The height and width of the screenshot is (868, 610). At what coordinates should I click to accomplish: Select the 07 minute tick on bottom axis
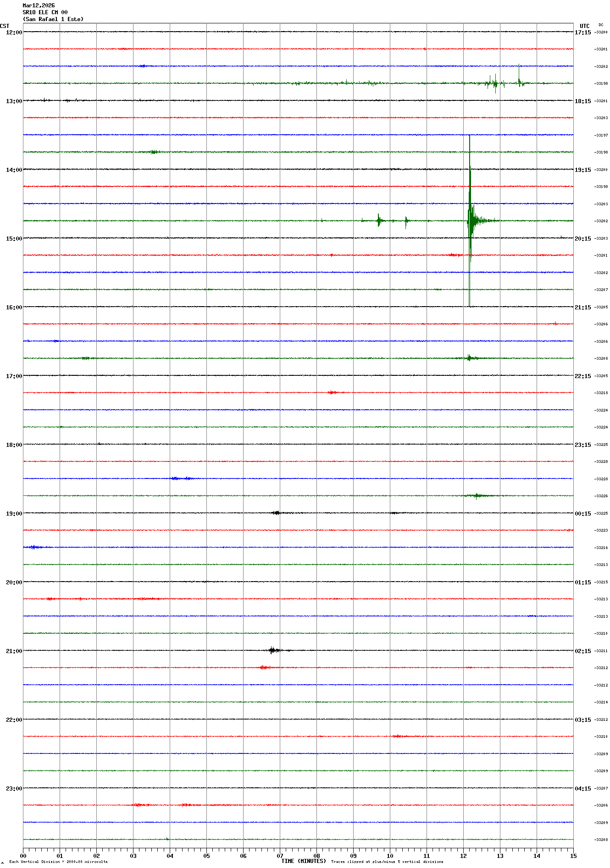(x=280, y=856)
